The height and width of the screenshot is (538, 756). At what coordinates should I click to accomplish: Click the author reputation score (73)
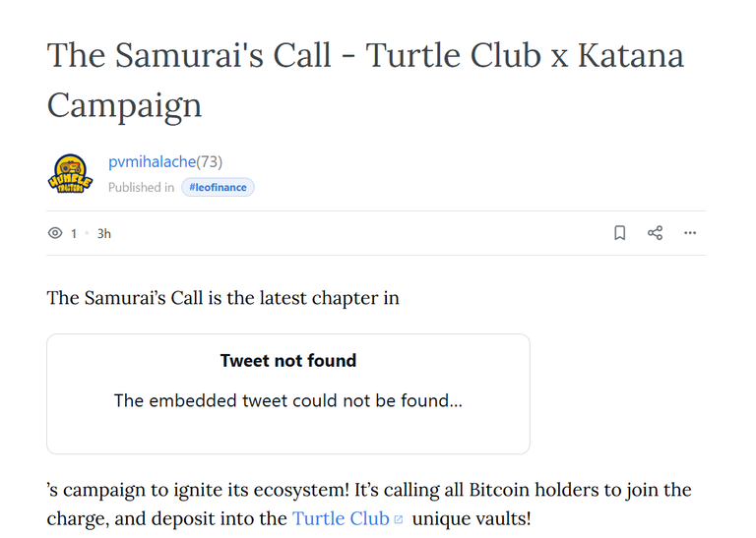point(210,162)
